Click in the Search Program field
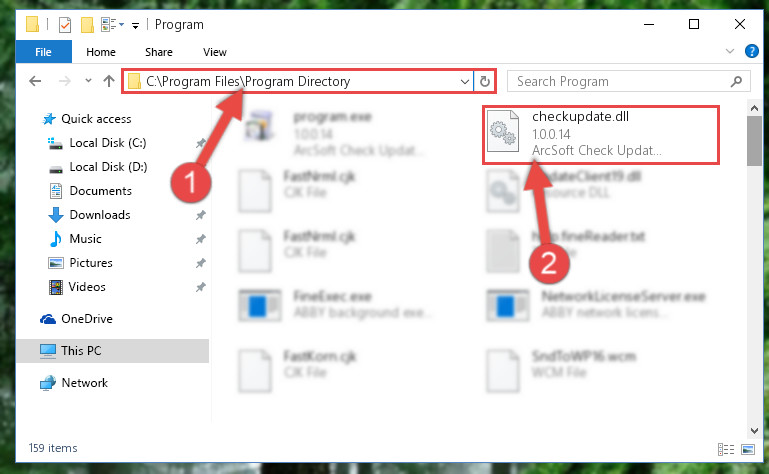 620,81
